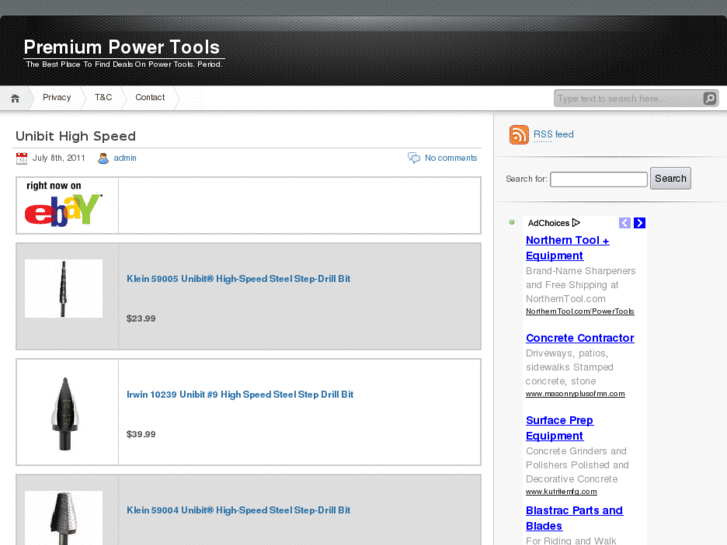Focus the header search text field

(628, 98)
